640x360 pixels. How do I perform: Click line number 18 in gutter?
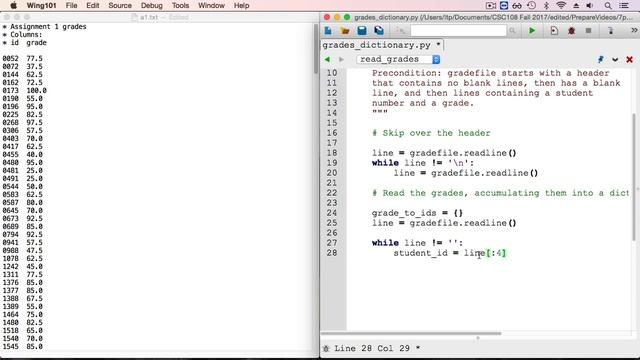click(331, 153)
